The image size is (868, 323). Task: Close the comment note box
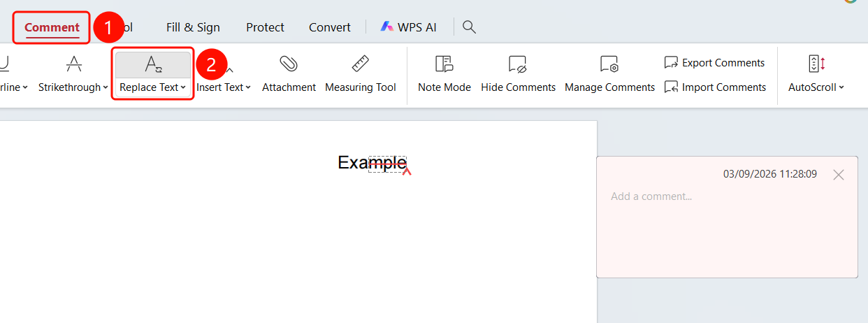coord(839,175)
